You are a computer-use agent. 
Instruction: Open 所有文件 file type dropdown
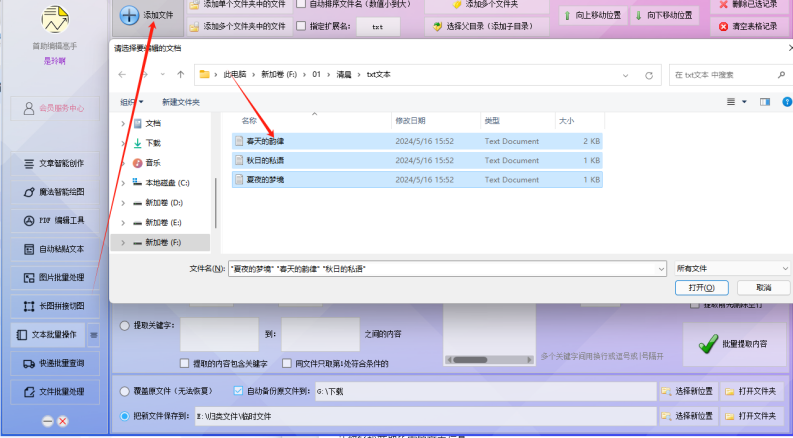(x=732, y=269)
